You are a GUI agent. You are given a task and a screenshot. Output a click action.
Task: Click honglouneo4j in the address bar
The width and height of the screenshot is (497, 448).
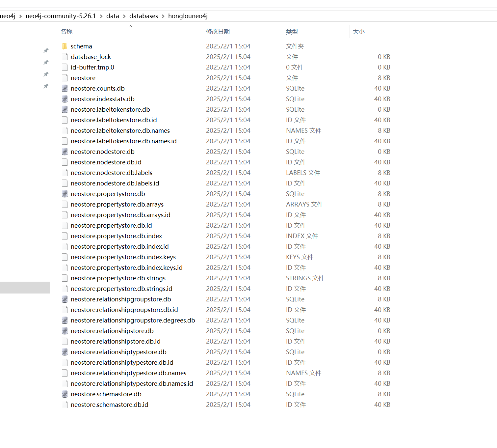point(188,16)
